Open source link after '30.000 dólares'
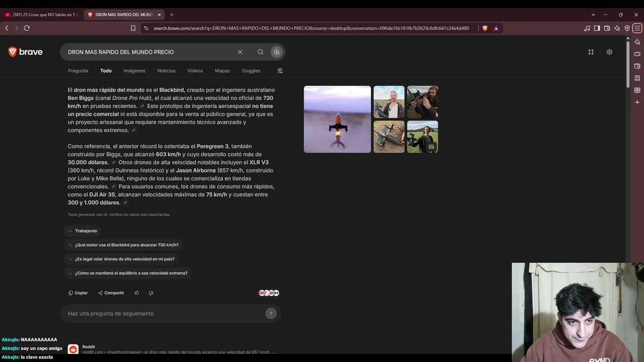Screen dimensions: 644x362 tap(114, 162)
